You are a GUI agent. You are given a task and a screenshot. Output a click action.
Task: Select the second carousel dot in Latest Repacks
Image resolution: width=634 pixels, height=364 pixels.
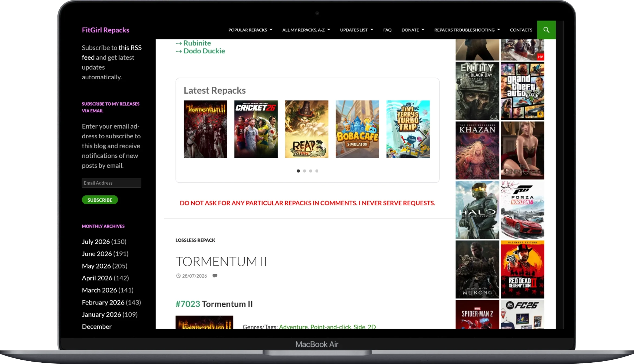coord(305,171)
